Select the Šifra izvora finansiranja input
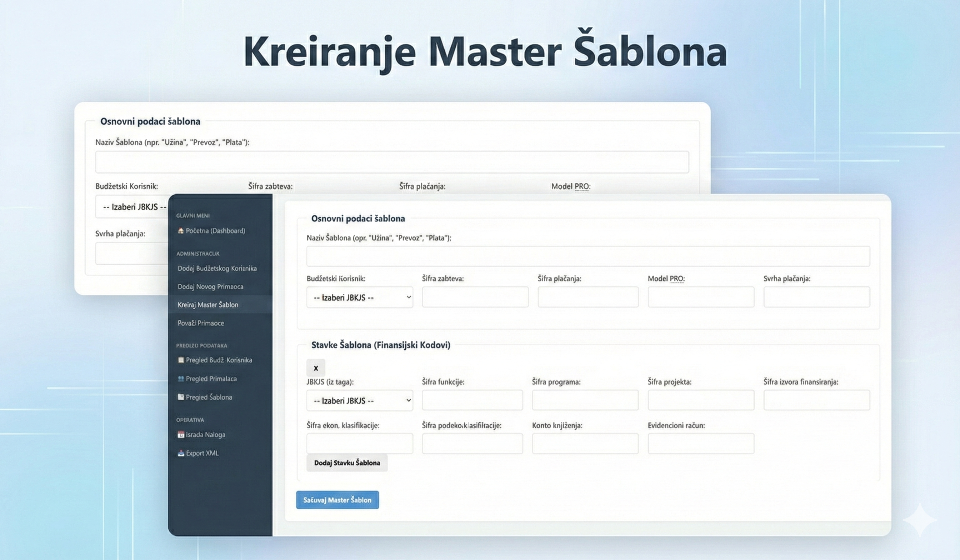The height and width of the screenshot is (560, 960). (816, 400)
